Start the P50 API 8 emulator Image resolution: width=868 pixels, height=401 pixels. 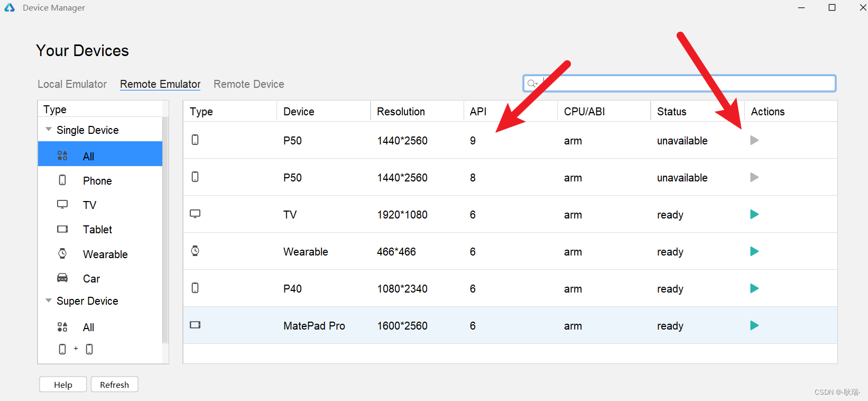754,177
